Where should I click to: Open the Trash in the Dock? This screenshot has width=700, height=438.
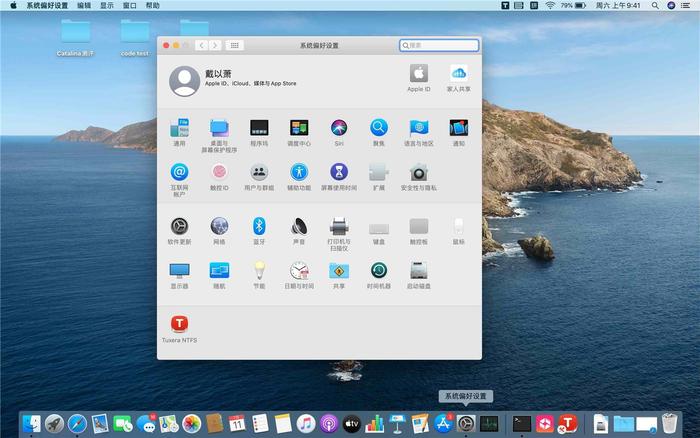point(669,423)
